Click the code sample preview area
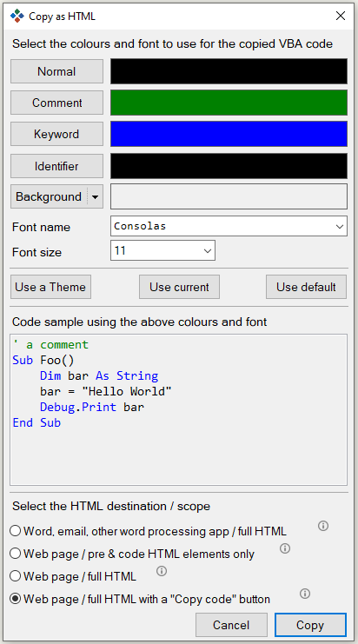Viewport: 358px width, 644px height. pos(179,410)
